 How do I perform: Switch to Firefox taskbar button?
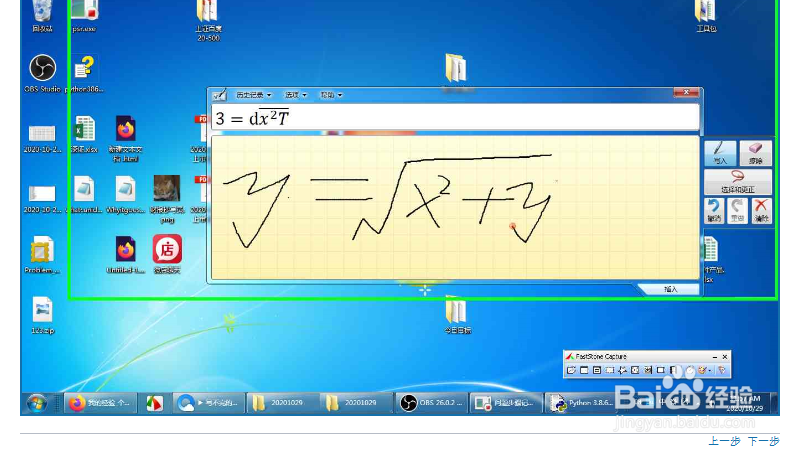(101, 403)
